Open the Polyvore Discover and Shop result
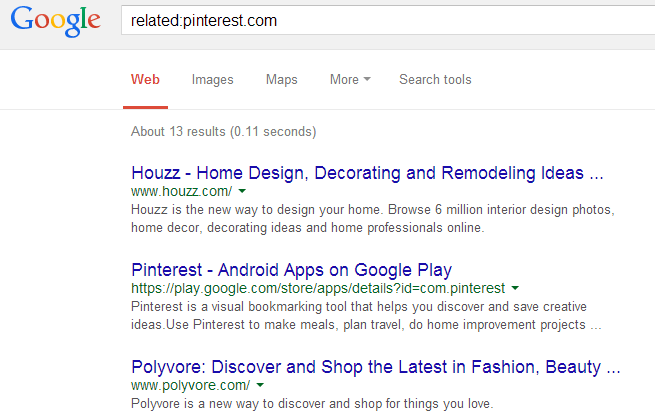This screenshot has height=417, width=655. [376, 366]
